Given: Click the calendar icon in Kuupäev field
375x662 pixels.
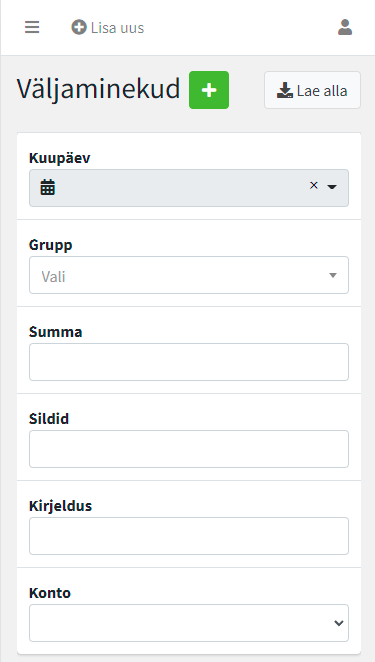Looking at the screenshot, I should [x=48, y=187].
